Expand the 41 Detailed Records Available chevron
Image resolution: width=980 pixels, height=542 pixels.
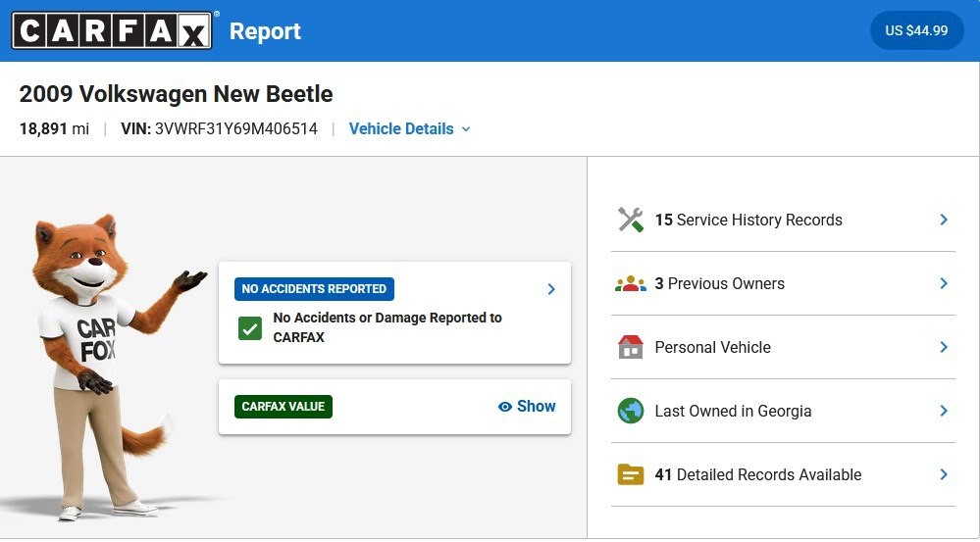click(x=944, y=474)
